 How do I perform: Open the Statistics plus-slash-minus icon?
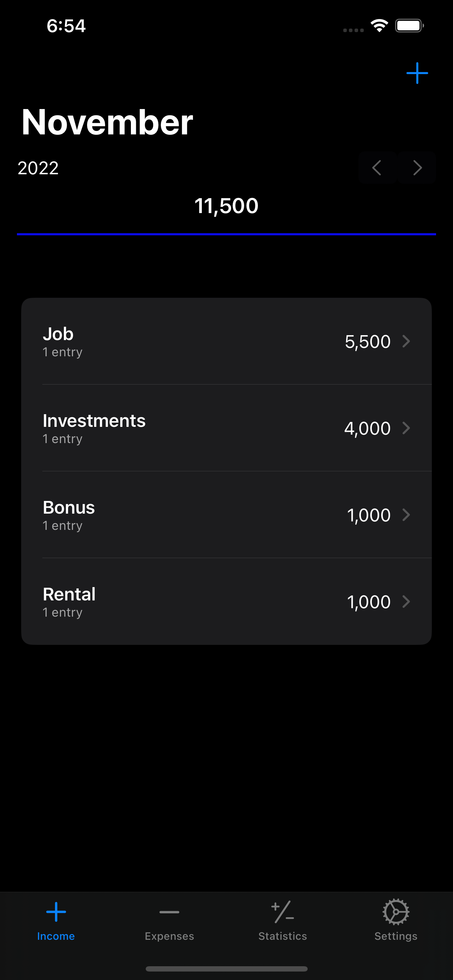coord(283,912)
